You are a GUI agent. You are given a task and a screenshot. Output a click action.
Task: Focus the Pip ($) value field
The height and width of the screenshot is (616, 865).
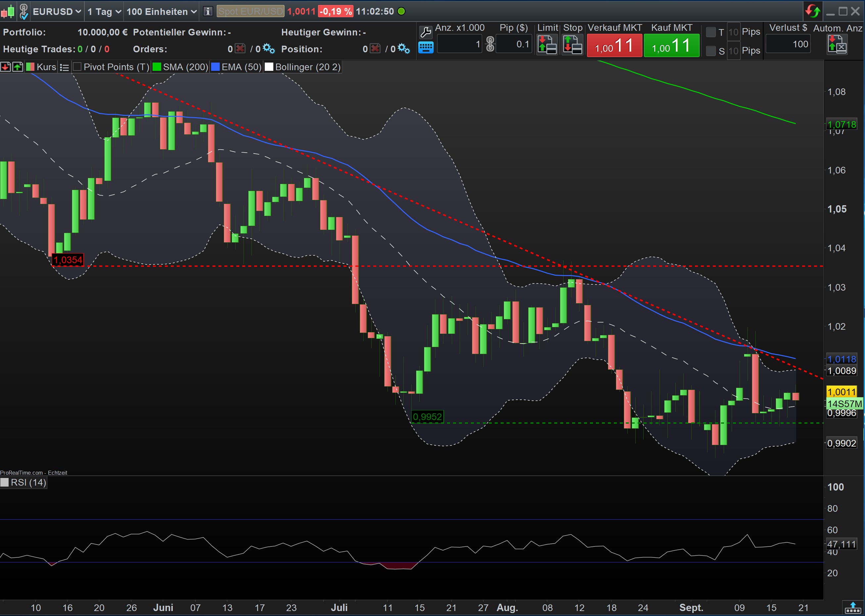pos(514,44)
